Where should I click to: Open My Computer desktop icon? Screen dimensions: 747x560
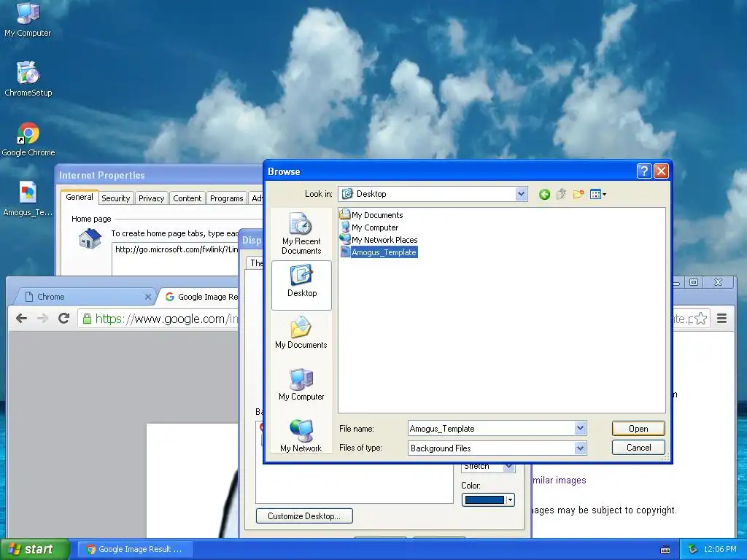pyautogui.click(x=28, y=19)
